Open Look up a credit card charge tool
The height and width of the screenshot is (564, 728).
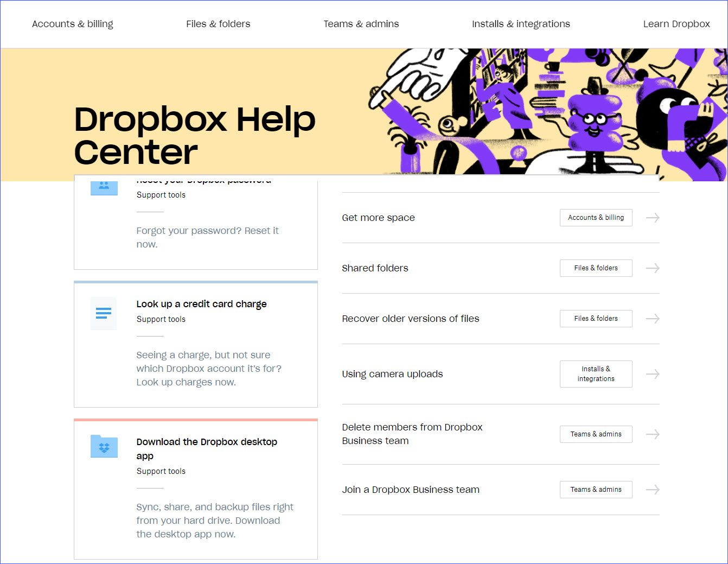pos(201,304)
